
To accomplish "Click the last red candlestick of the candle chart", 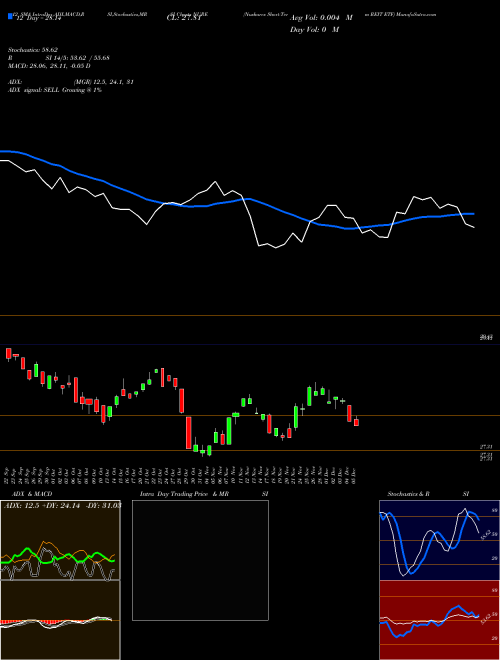I will click(356, 422).
